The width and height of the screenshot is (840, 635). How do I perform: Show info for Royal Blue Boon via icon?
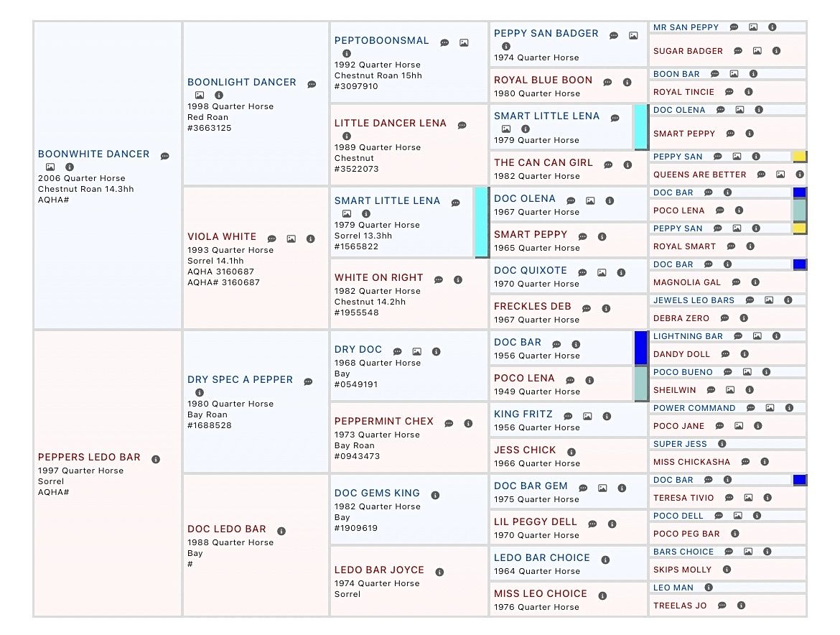(626, 83)
